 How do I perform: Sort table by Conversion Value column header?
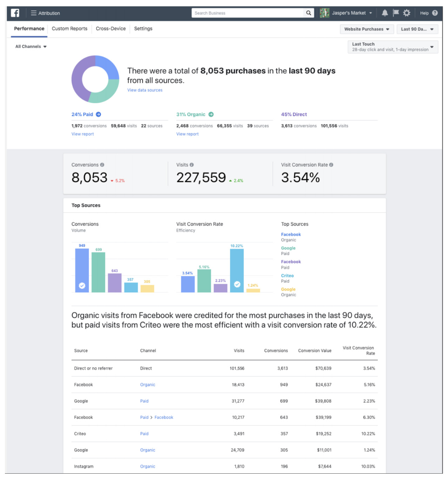[x=315, y=351]
